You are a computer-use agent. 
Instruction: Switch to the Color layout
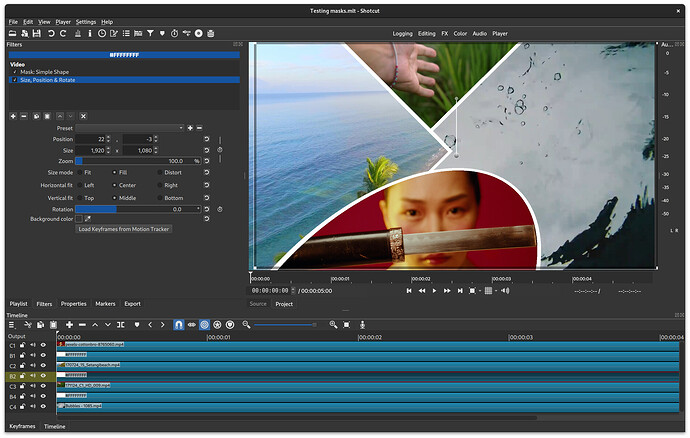tap(460, 33)
